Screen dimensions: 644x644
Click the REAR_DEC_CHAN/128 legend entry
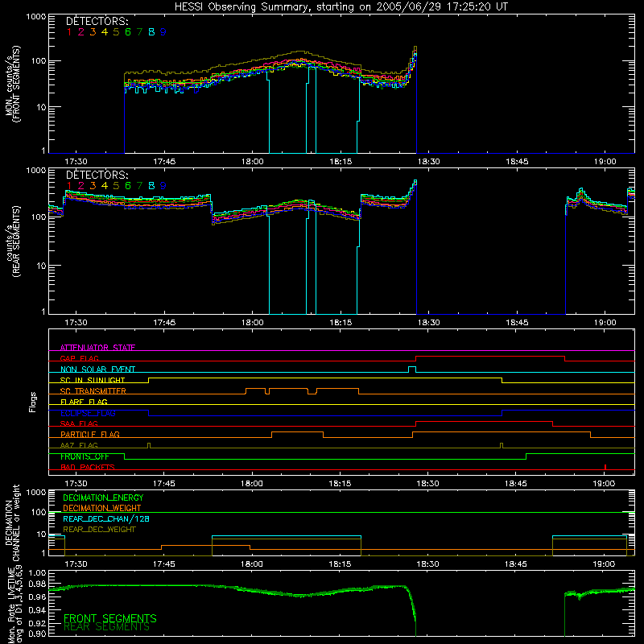click(x=106, y=518)
